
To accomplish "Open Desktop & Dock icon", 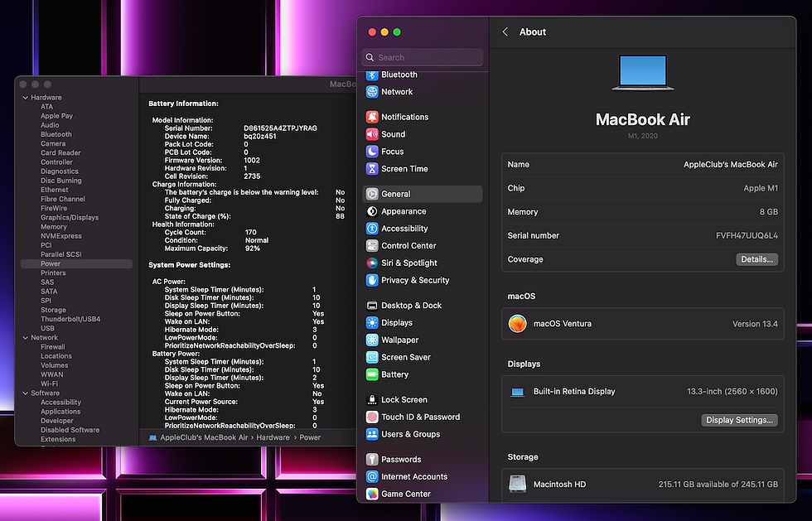I will (372, 306).
